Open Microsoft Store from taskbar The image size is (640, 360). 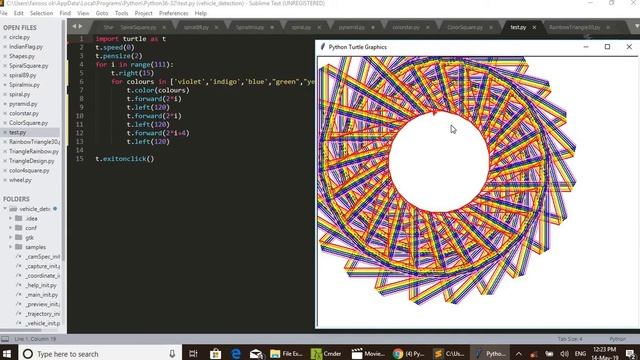pos(215,353)
